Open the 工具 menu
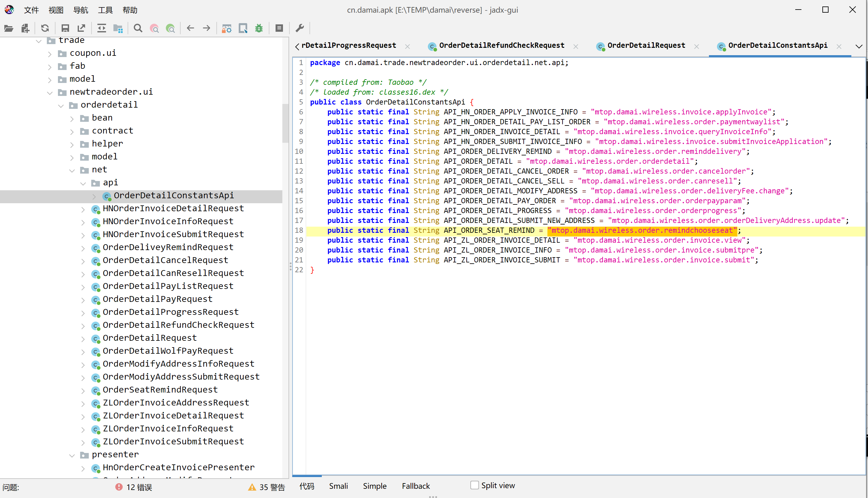The image size is (868, 498). pyautogui.click(x=105, y=10)
